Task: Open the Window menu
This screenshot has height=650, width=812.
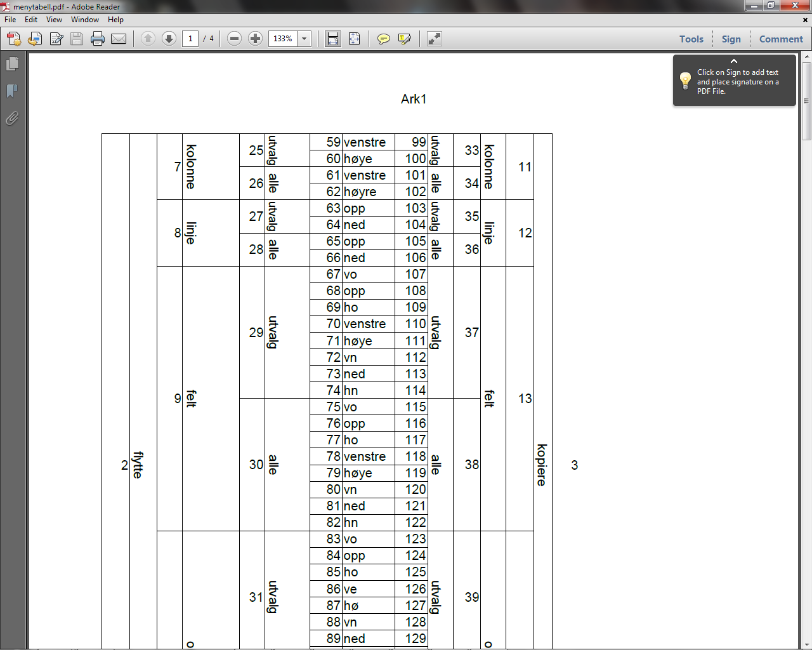Action: coord(85,20)
